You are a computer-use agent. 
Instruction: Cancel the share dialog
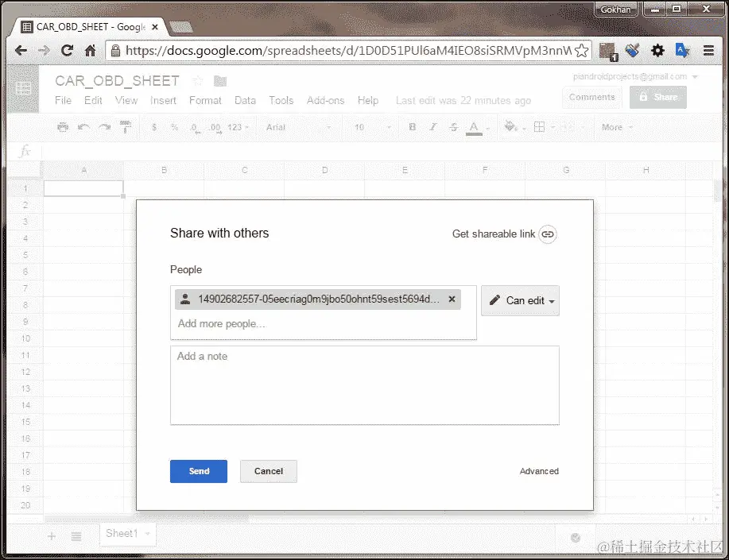click(x=268, y=471)
